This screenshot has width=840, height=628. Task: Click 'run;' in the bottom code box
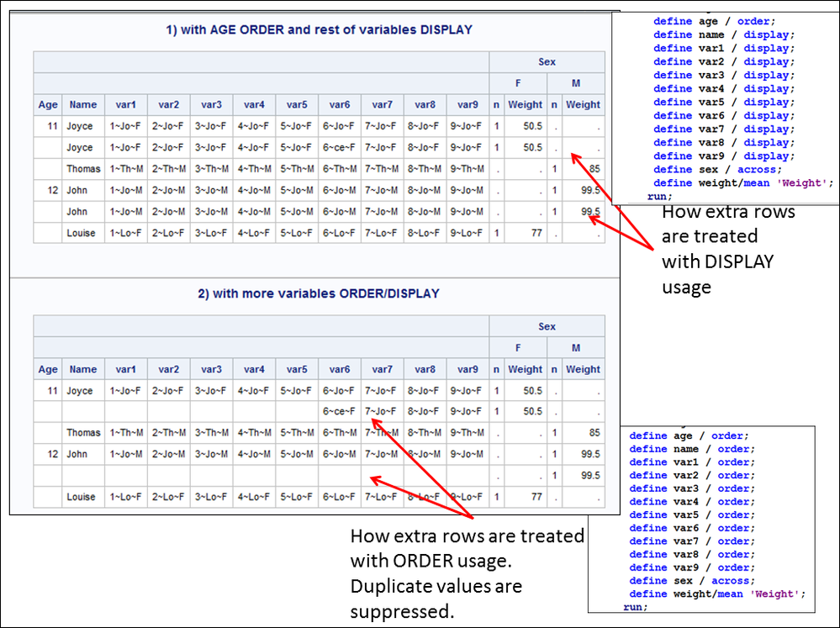pos(636,607)
